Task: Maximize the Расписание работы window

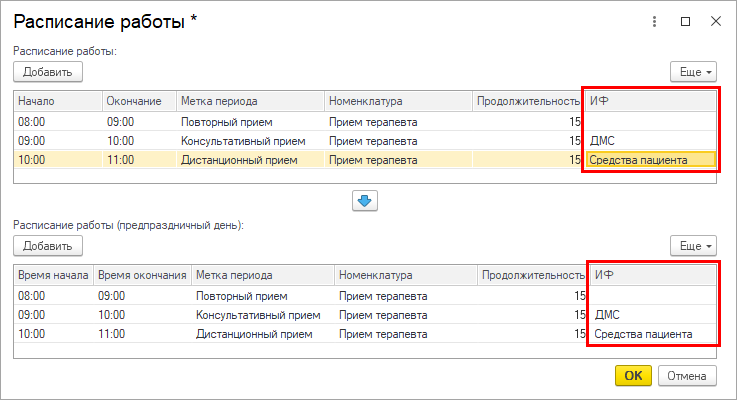Action: 685,21
